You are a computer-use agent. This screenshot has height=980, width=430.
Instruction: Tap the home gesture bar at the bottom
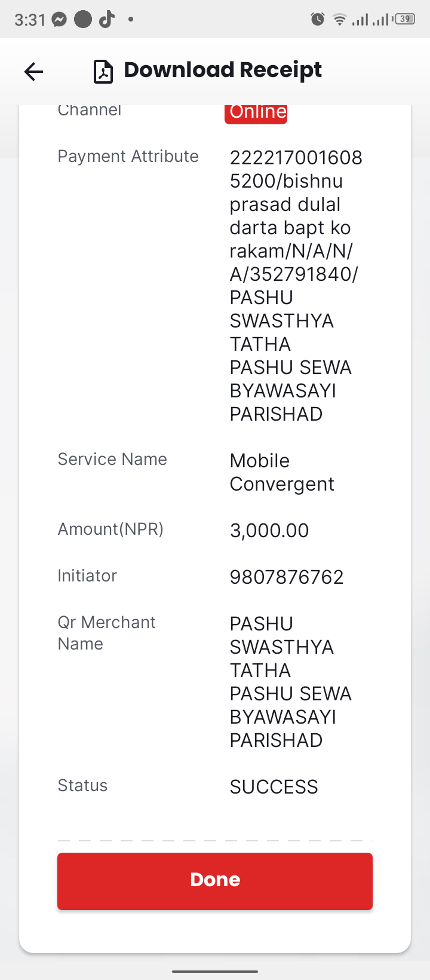pos(215,972)
